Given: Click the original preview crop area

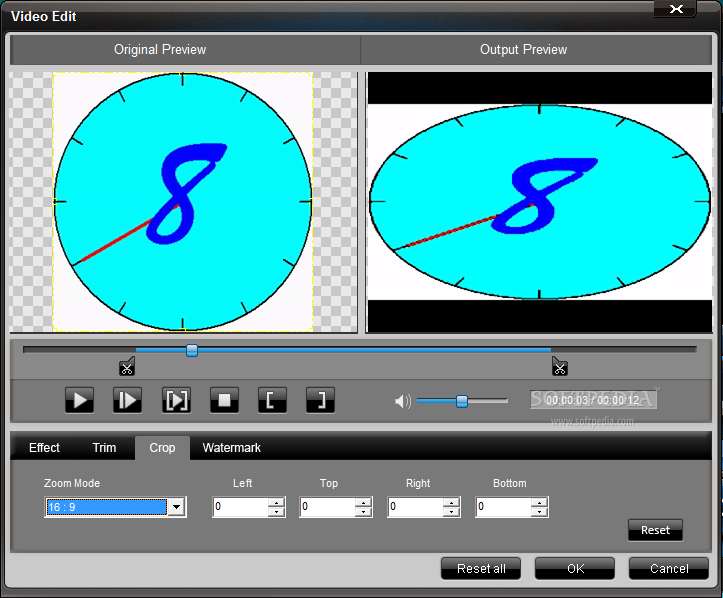Looking at the screenshot, I should point(183,201).
